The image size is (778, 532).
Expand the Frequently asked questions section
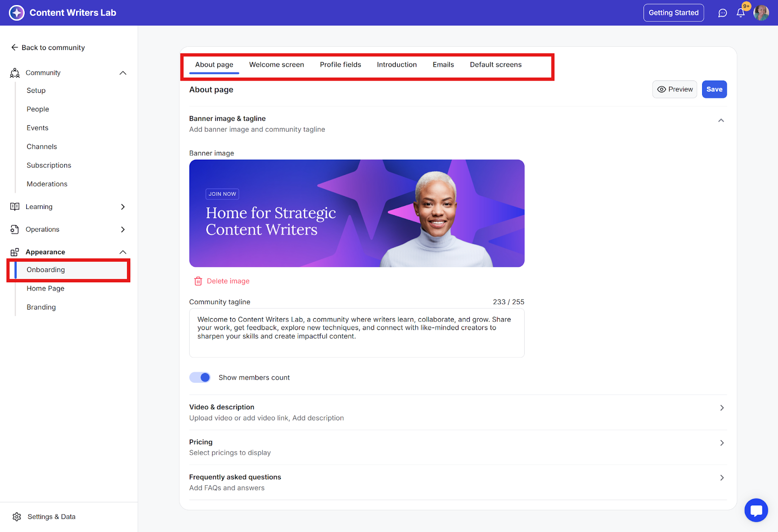pos(722,478)
